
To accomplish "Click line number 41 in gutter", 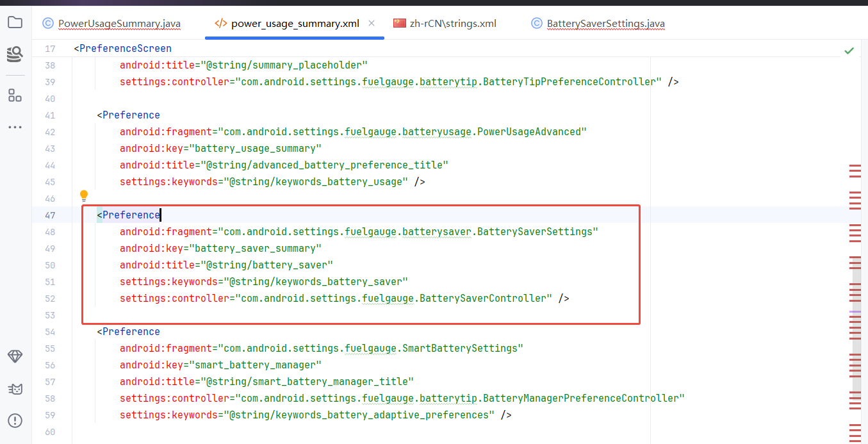I will click(50, 115).
